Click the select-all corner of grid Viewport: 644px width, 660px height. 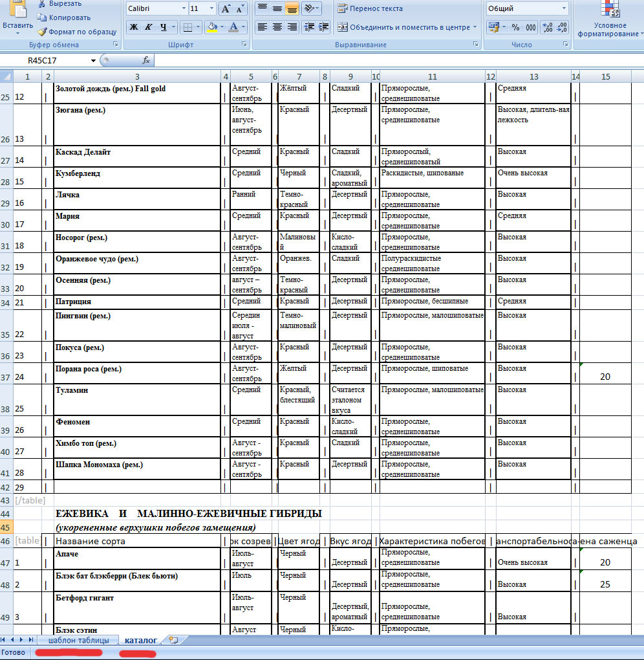click(6, 76)
